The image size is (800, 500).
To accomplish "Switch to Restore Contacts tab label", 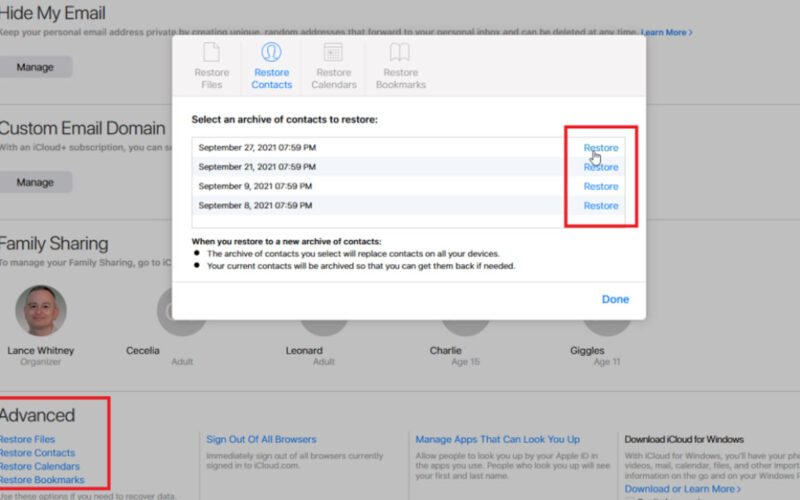I will 271,79.
